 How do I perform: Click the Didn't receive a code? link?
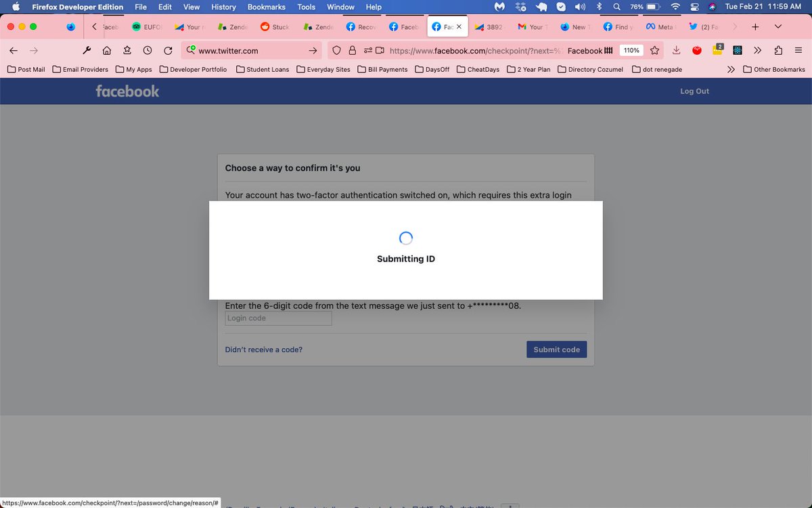click(264, 350)
